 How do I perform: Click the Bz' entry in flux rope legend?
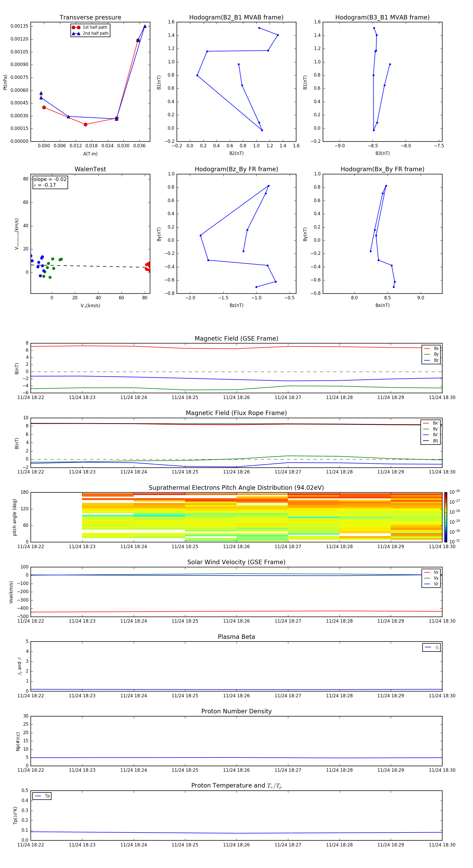(431, 435)
